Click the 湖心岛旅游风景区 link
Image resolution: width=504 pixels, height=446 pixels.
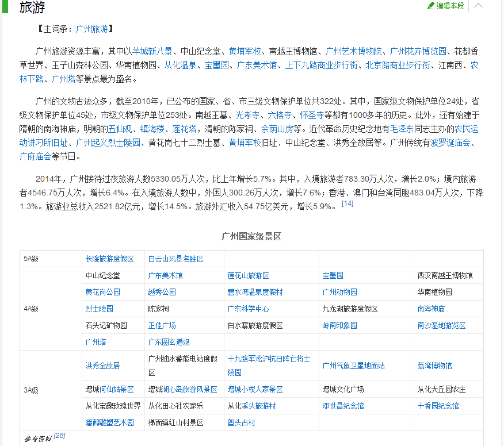(190, 390)
